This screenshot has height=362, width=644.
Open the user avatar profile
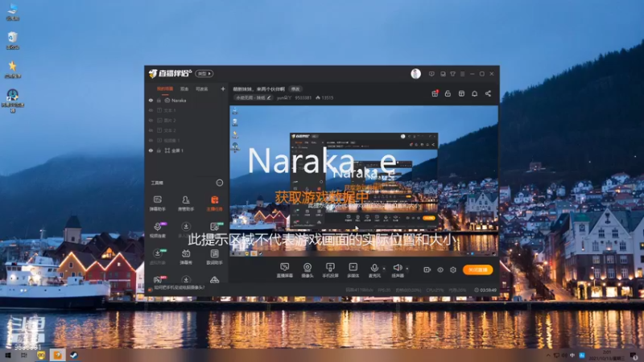click(x=415, y=73)
